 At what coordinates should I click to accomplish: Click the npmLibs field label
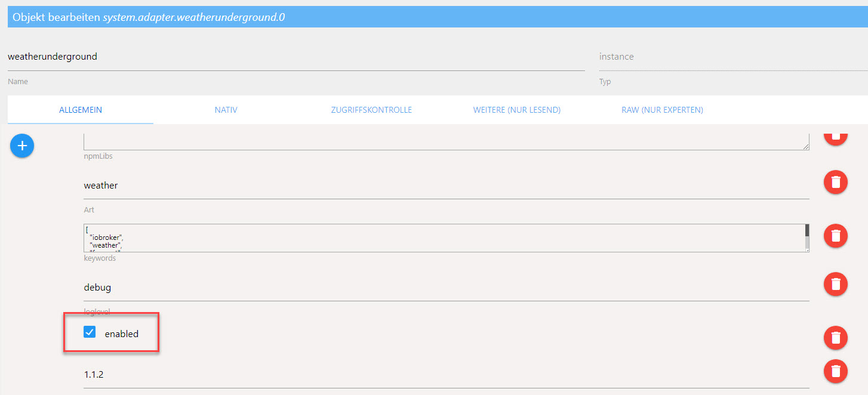[98, 156]
